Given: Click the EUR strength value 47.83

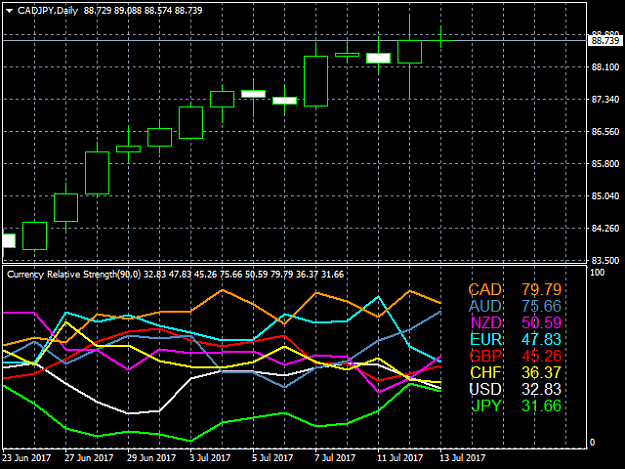Looking at the screenshot, I should tap(541, 339).
